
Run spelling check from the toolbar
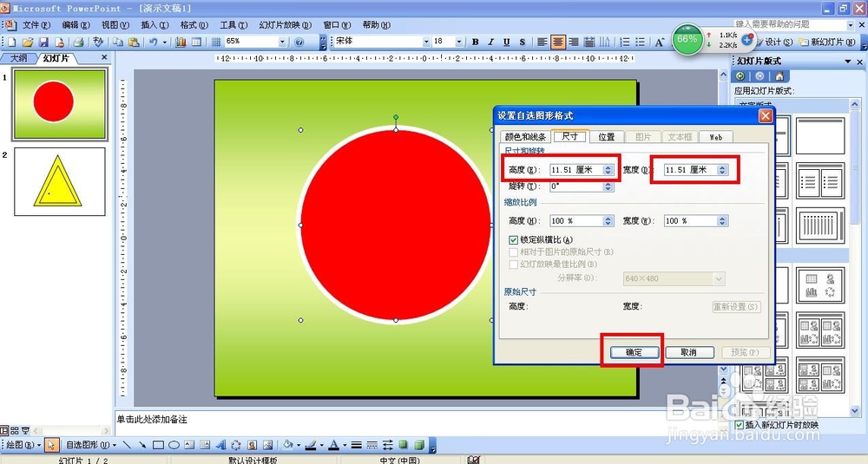(x=99, y=42)
